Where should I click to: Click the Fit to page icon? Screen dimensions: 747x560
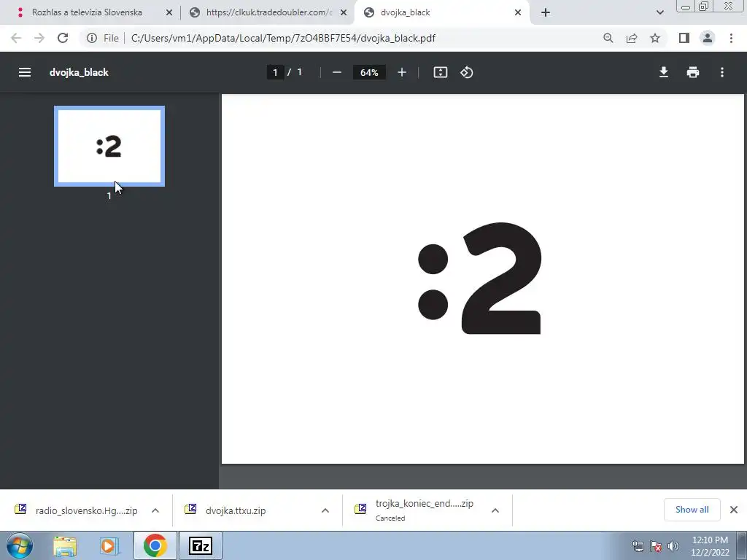coord(440,72)
